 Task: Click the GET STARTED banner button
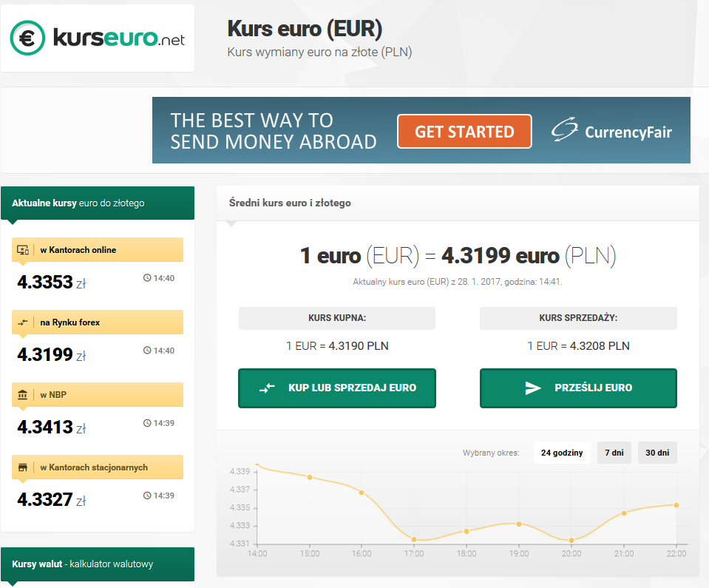pyautogui.click(x=464, y=132)
